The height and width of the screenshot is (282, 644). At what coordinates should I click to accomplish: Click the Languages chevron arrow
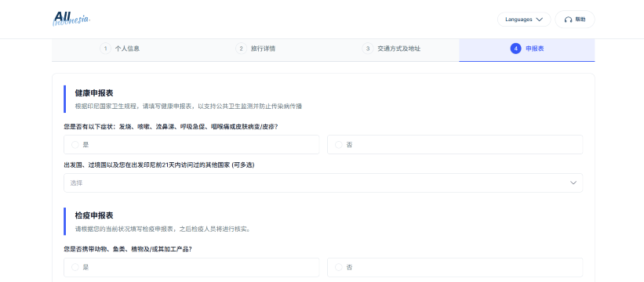[539, 20]
